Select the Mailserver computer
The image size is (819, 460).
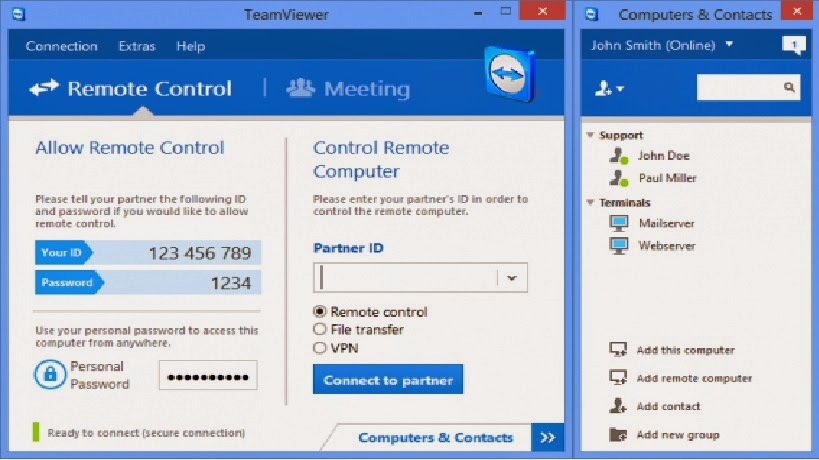tap(666, 223)
